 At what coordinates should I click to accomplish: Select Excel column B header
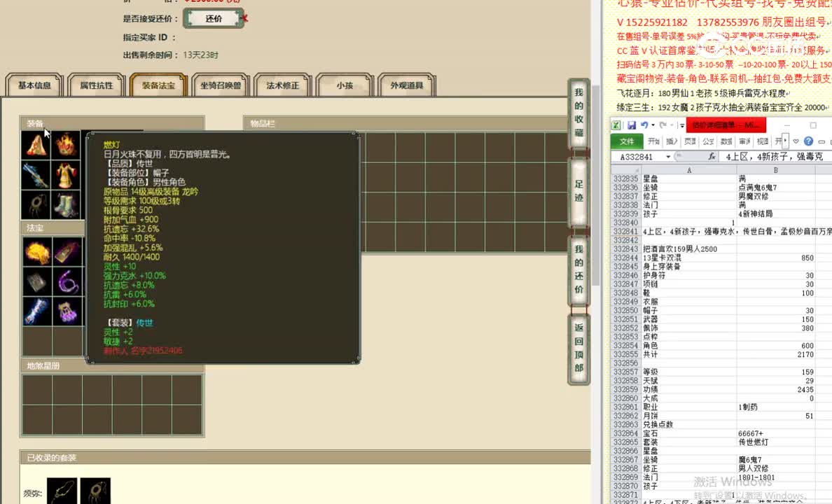point(775,170)
